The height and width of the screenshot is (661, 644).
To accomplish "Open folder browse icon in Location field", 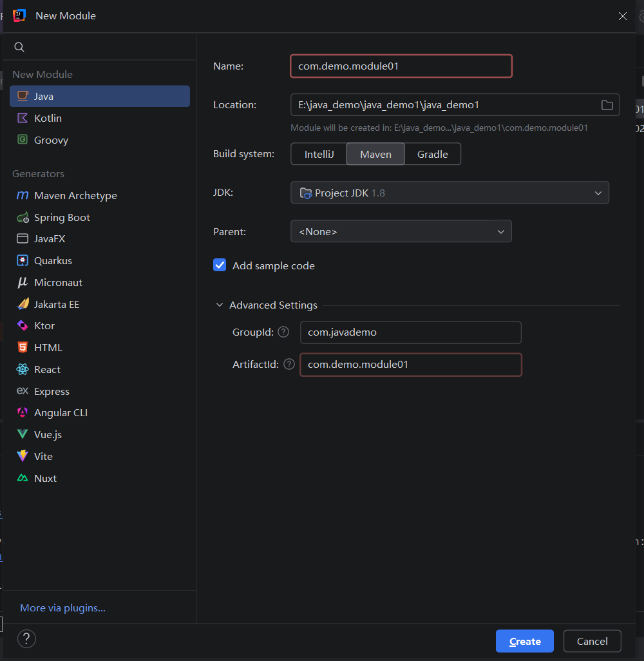I will click(607, 105).
